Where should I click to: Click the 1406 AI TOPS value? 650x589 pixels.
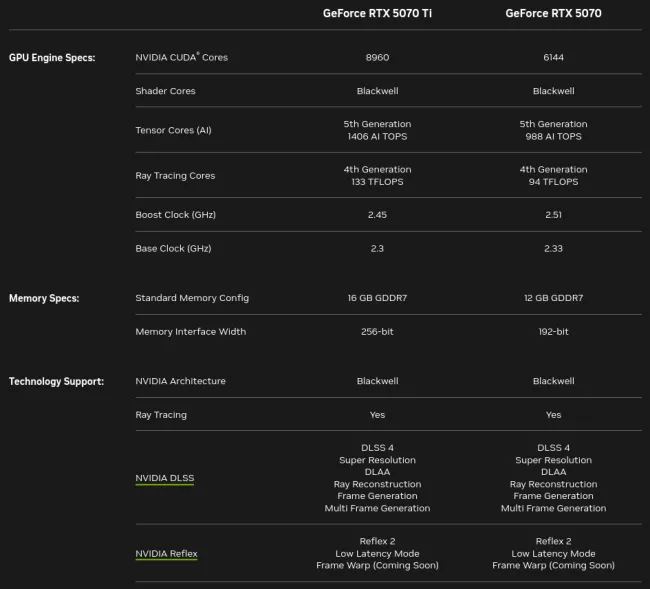click(377, 136)
